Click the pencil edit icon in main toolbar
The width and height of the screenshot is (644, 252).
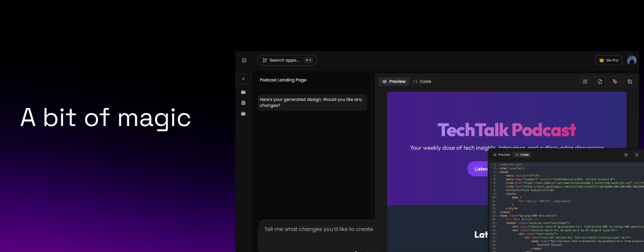point(585,82)
